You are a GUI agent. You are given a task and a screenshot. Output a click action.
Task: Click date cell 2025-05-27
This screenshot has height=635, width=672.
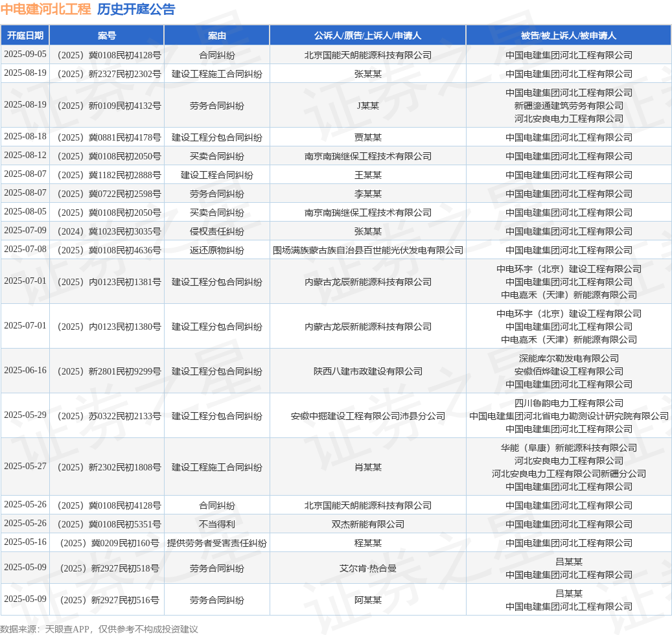(25, 467)
